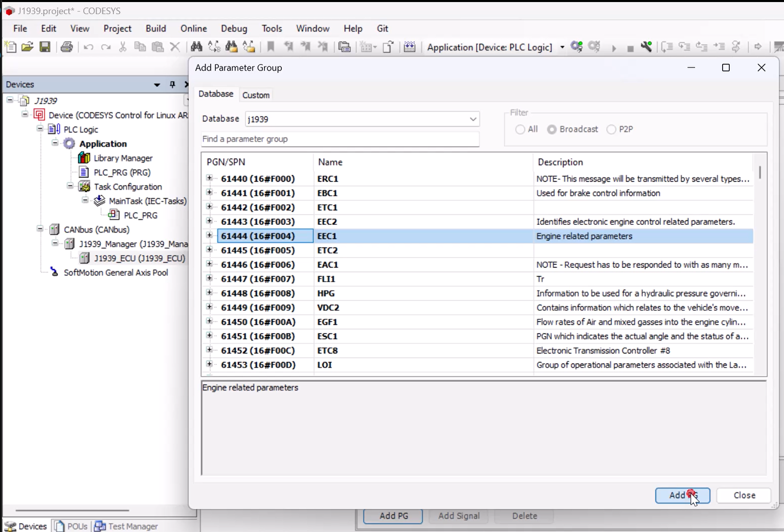Pin the Devices panel with the pin icon

pyautogui.click(x=172, y=84)
